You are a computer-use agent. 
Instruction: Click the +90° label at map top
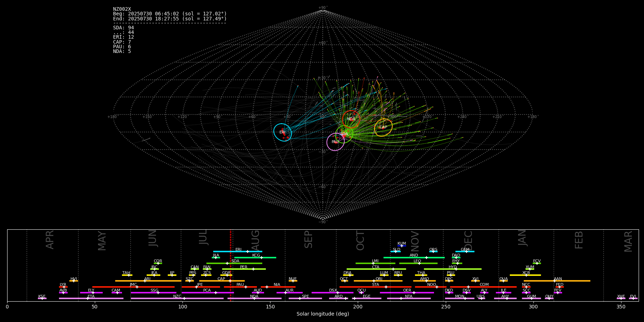tap(323, 8)
